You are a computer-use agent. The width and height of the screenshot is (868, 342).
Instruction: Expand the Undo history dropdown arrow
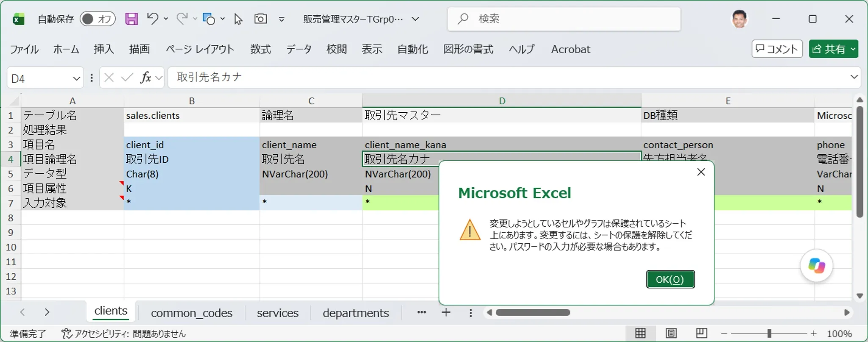[x=166, y=19]
